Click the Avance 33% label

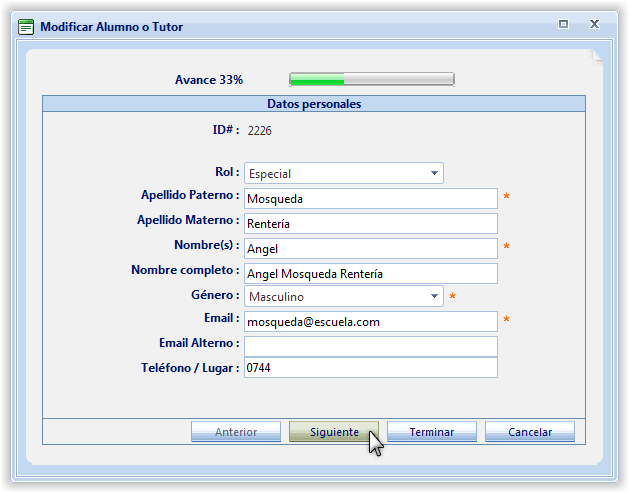(209, 80)
